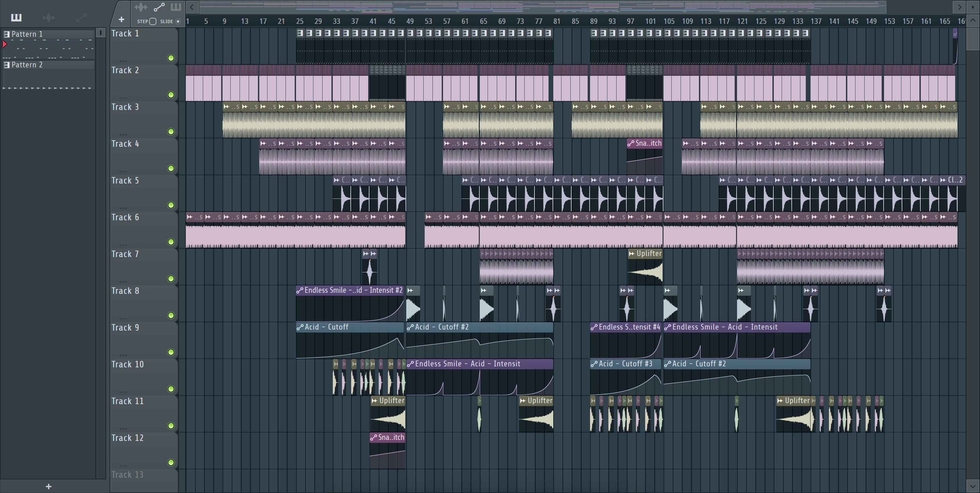This screenshot has width=980, height=493.
Task: Select the Track 11 Uplifter clip near bar 133
Action: point(794,414)
